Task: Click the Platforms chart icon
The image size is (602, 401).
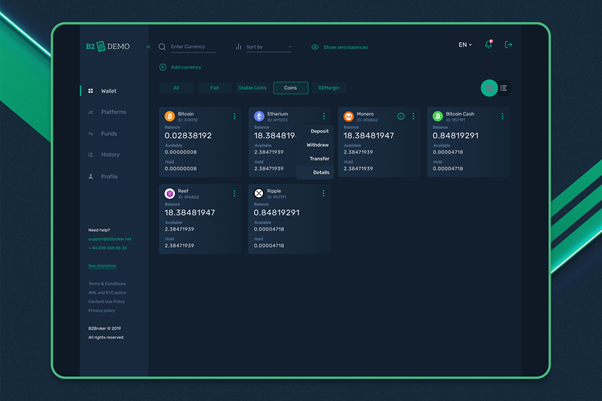Action: (x=91, y=112)
